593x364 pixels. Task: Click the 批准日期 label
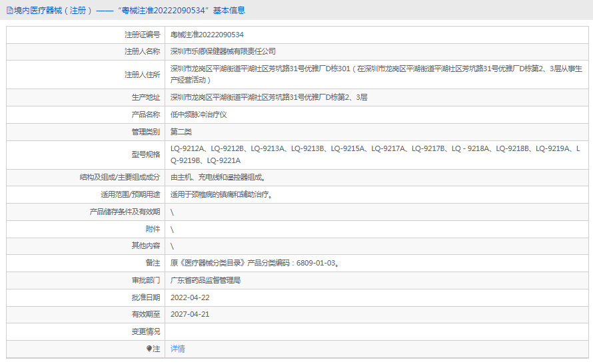[x=146, y=297]
